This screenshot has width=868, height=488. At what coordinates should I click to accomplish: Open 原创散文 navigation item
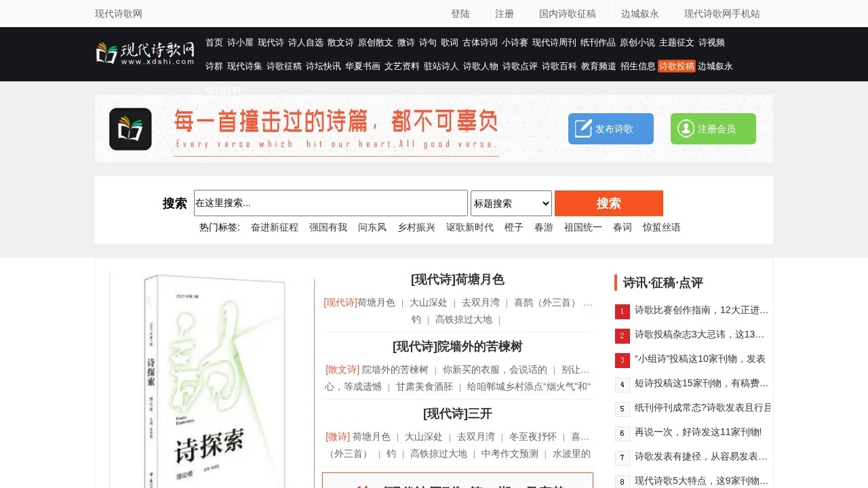376,42
